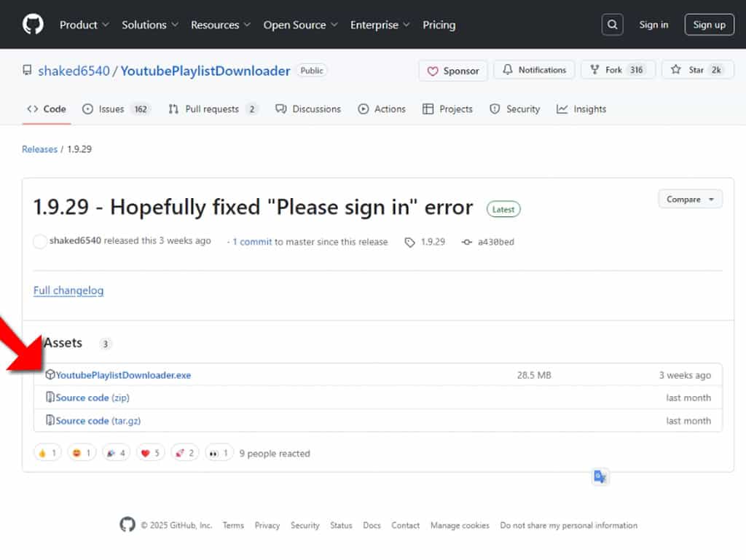
Task: Expand the Open Source menu
Action: 300,25
